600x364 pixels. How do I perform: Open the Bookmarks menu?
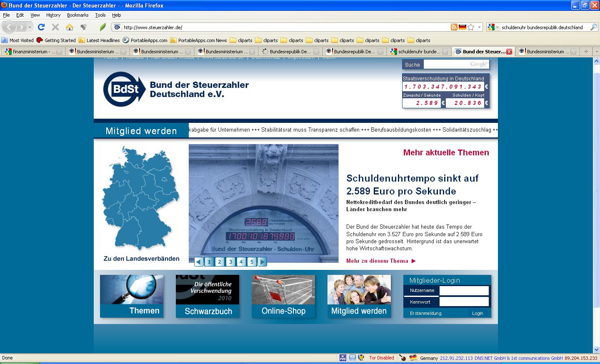click(x=77, y=15)
